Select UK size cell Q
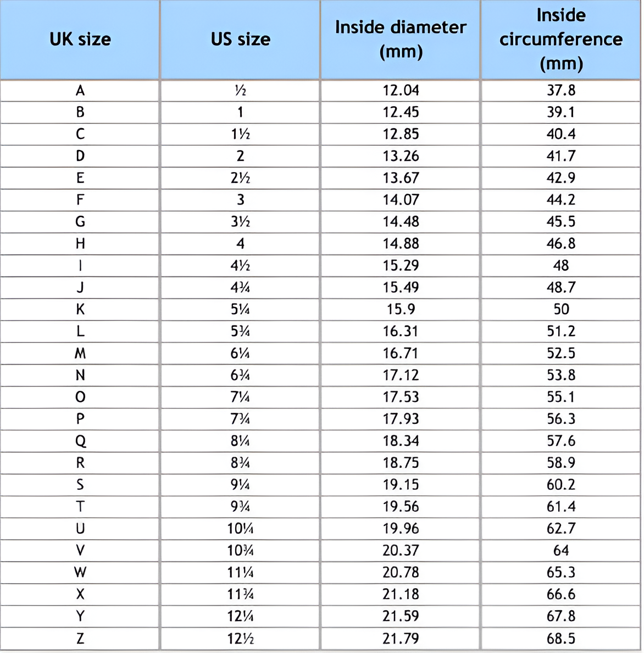The width and height of the screenshot is (644, 653). coord(80,441)
